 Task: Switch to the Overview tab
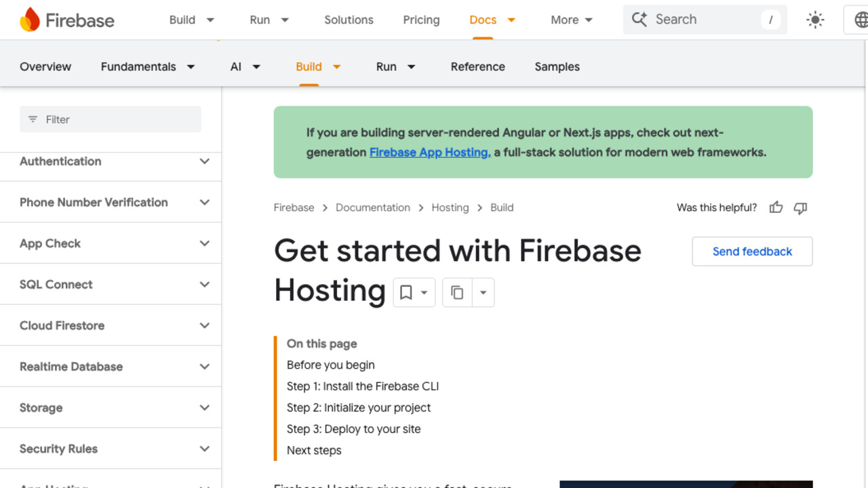click(45, 66)
